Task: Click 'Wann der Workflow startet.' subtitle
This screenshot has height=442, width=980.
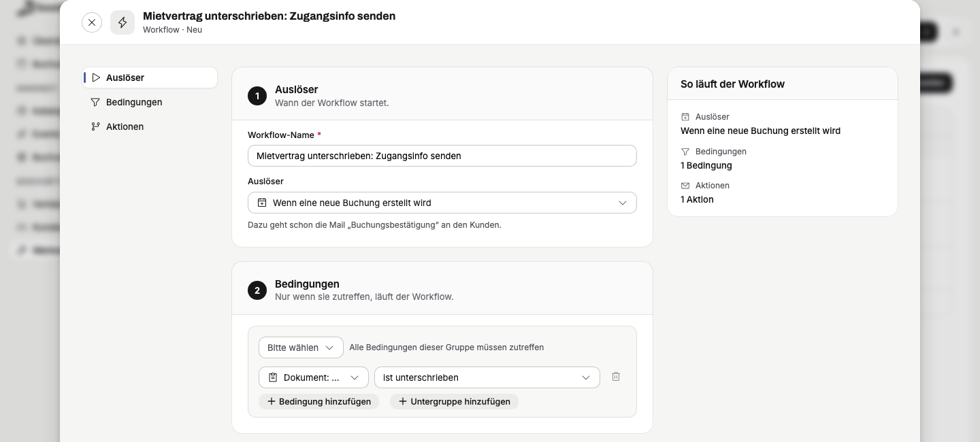Action: pyautogui.click(x=332, y=103)
